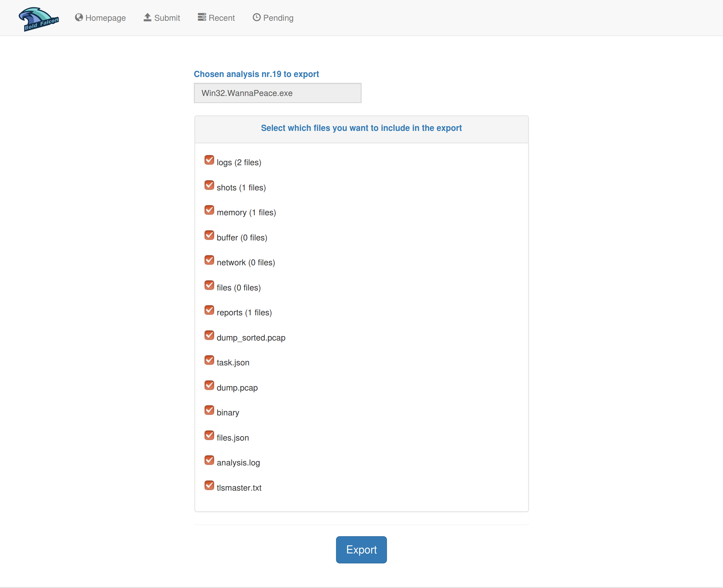
Task: Toggle the dump.pcap checkbox
Action: [x=209, y=385]
